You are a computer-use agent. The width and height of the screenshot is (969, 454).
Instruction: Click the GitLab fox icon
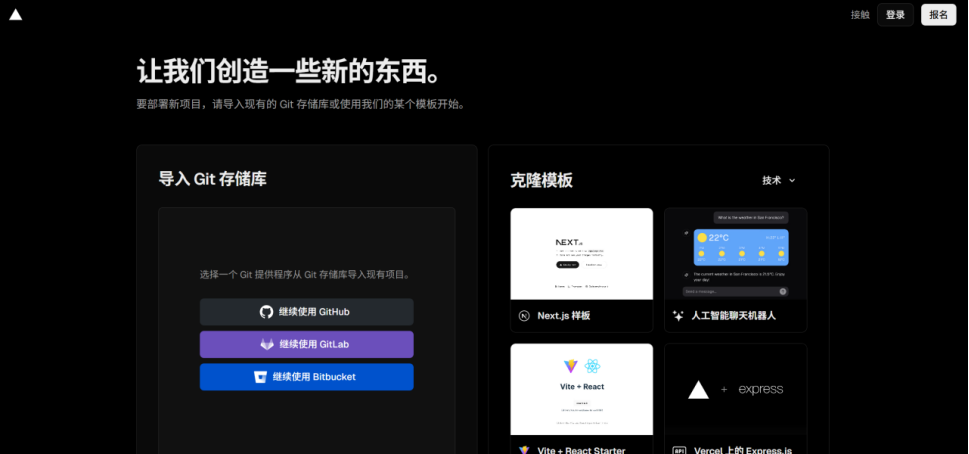267,344
